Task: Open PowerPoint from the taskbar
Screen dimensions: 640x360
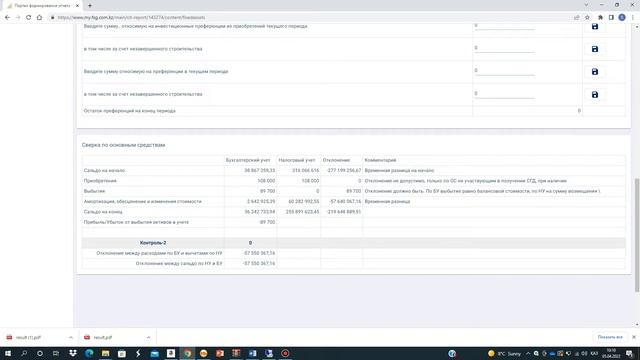Action: click(x=220, y=353)
